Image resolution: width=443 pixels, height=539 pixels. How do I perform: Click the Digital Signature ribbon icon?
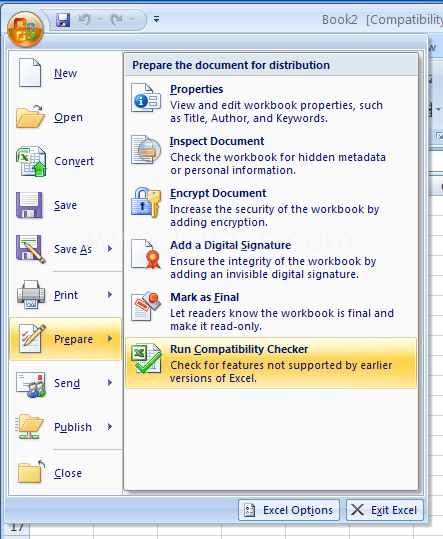tap(146, 254)
